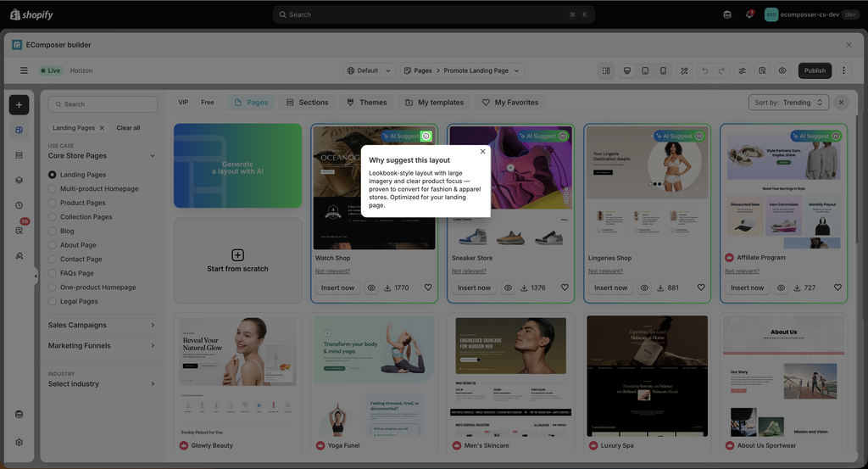Select the Legal Pages radio option
Image resolution: width=868 pixels, height=469 pixels.
point(52,301)
